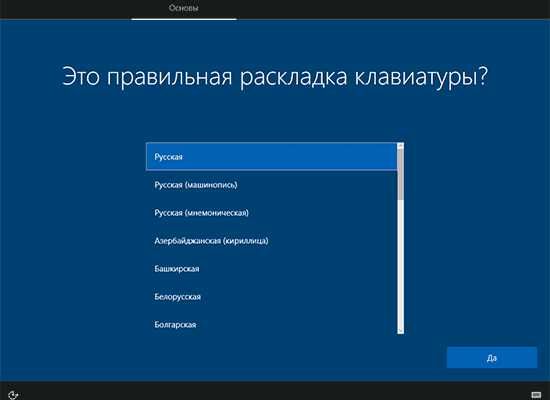Confirm the layout with the Да button
The width and height of the screenshot is (550, 400).
pyautogui.click(x=492, y=358)
